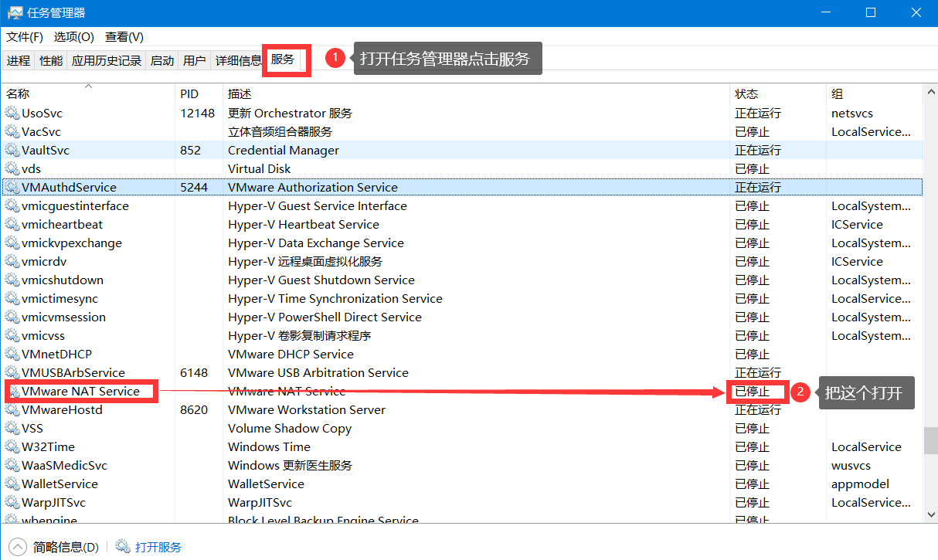
Task: Select the VMware NAT Service name
Action: (x=80, y=391)
